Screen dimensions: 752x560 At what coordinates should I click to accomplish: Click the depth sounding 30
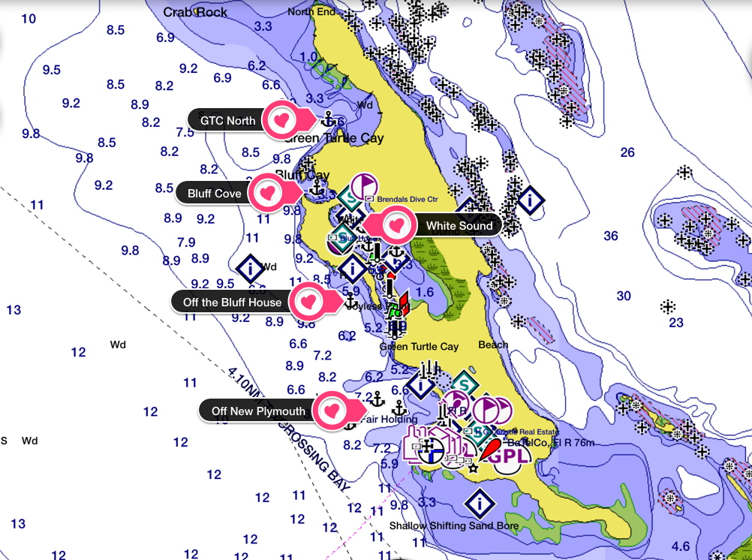(x=624, y=296)
